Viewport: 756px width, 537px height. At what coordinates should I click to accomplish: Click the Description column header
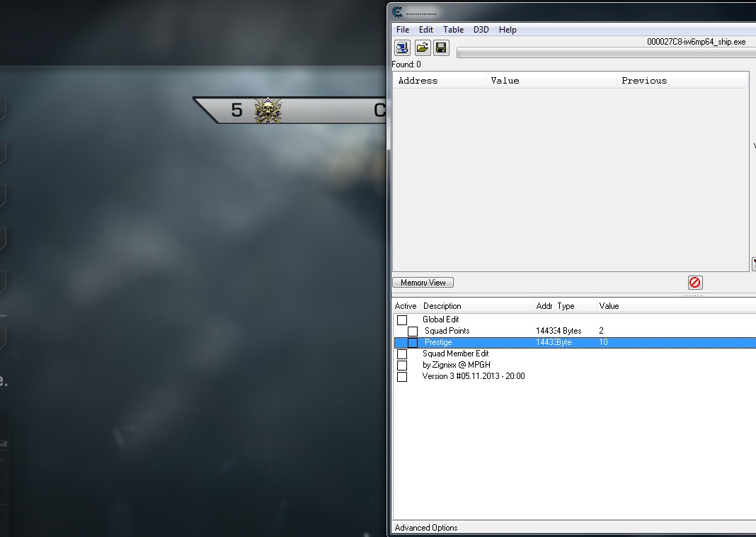point(477,306)
